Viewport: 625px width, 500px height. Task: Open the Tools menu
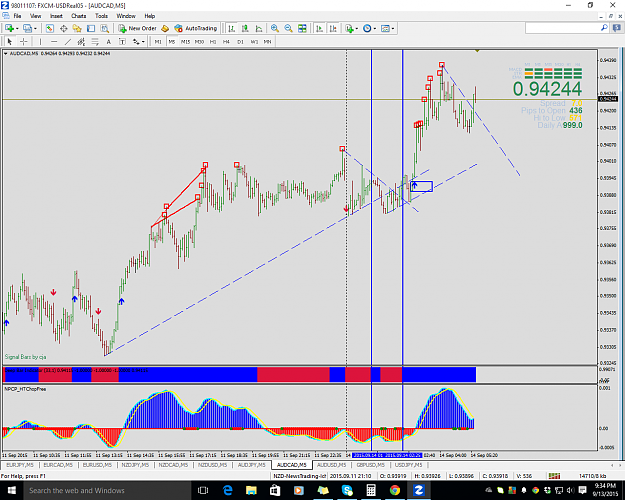point(101,16)
